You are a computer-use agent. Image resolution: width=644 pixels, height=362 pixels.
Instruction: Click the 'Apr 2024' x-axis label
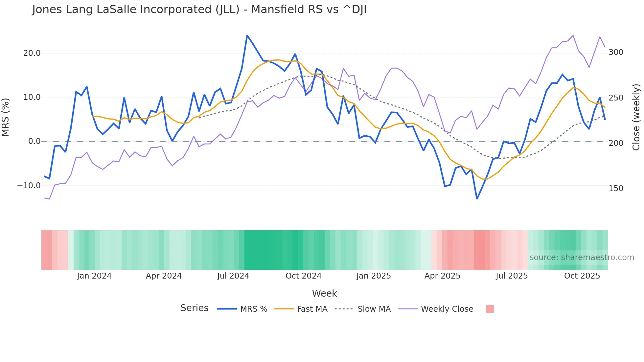click(x=164, y=276)
